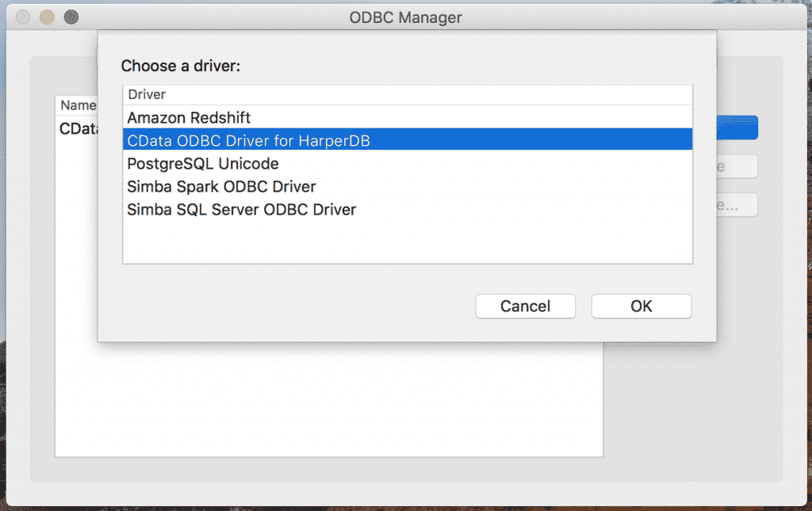Click the ODBC Manager title bar

tap(405, 17)
